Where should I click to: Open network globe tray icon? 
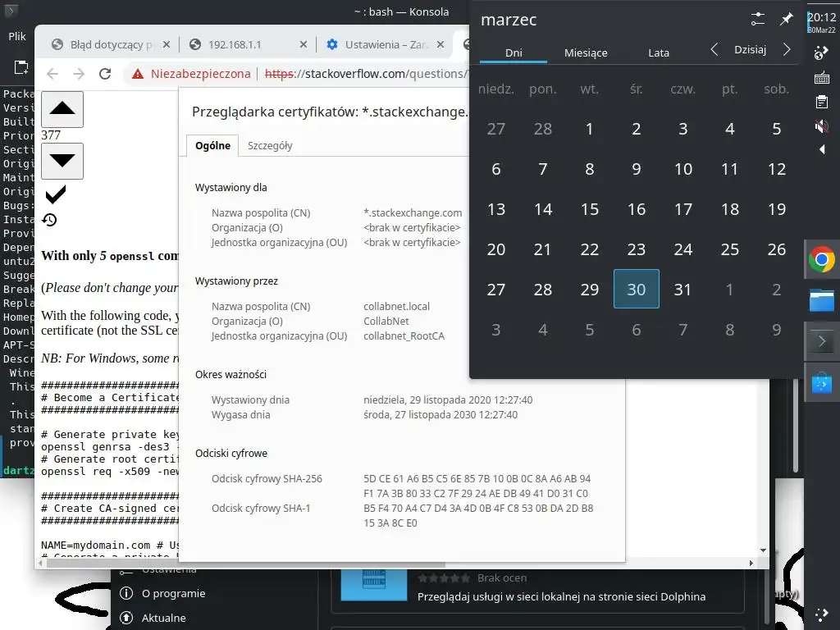tap(821, 52)
